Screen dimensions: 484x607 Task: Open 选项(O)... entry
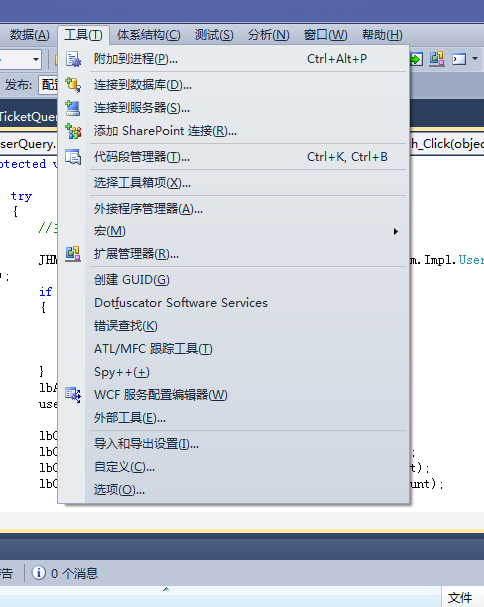(233, 490)
